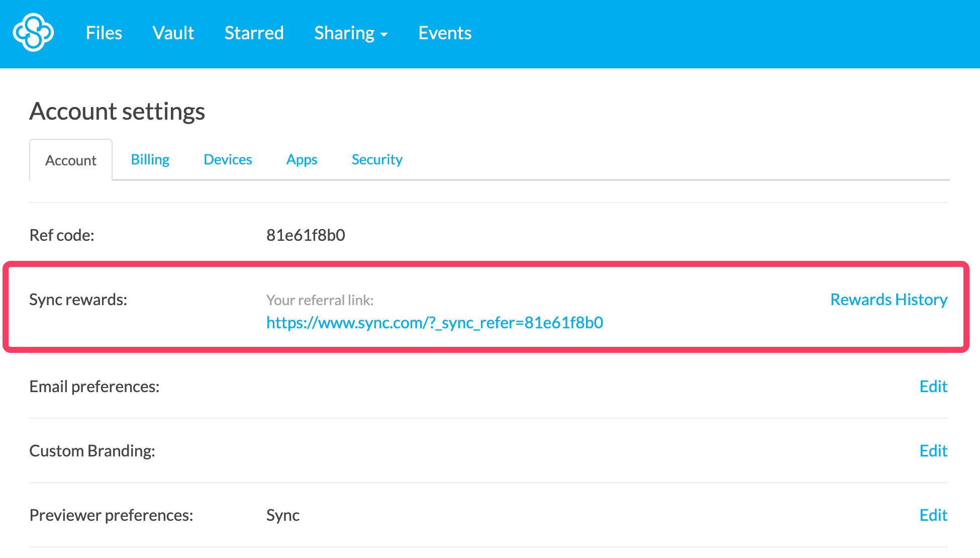This screenshot has width=980, height=558.
Task: Open the Files page
Action: point(104,33)
